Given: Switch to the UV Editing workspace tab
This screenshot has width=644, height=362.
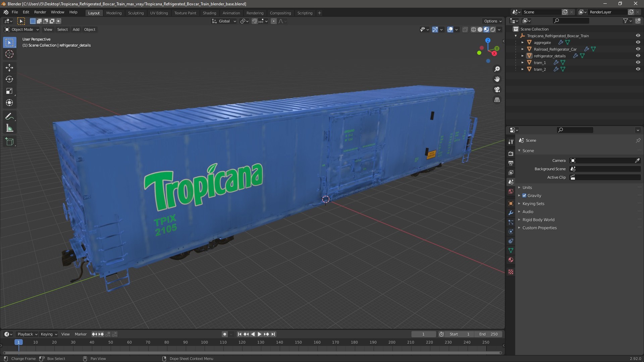Looking at the screenshot, I should point(159,13).
